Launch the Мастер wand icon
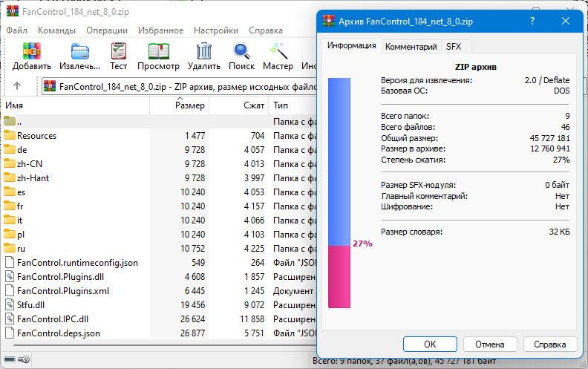 coord(278,51)
